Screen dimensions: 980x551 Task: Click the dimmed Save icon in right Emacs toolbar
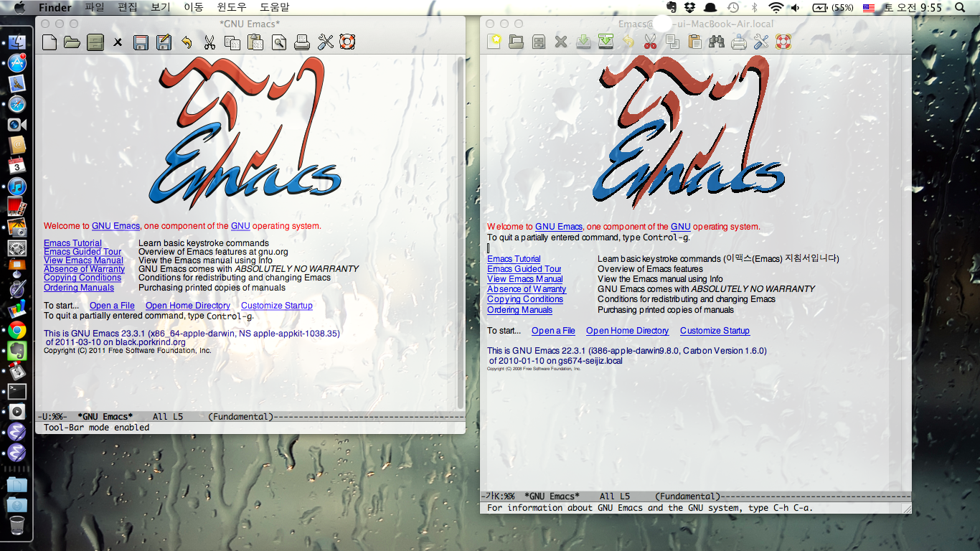[x=583, y=42]
